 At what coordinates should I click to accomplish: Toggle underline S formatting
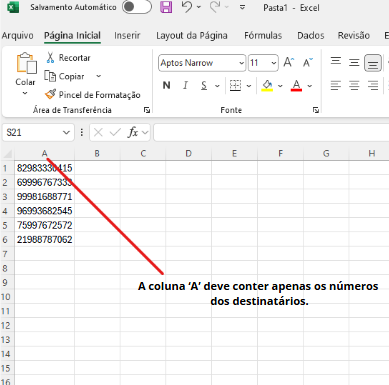[204, 86]
